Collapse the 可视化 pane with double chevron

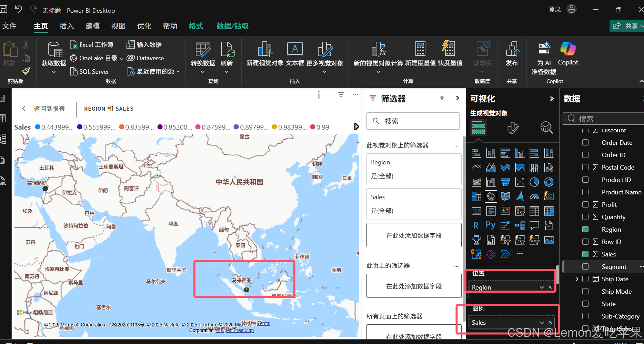pyautogui.click(x=552, y=99)
